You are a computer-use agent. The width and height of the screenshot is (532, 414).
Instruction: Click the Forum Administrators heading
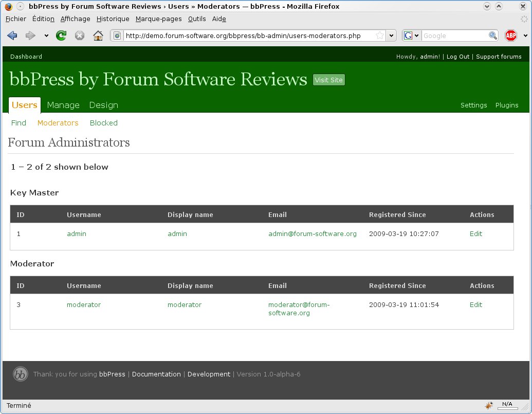pyautogui.click(x=68, y=142)
